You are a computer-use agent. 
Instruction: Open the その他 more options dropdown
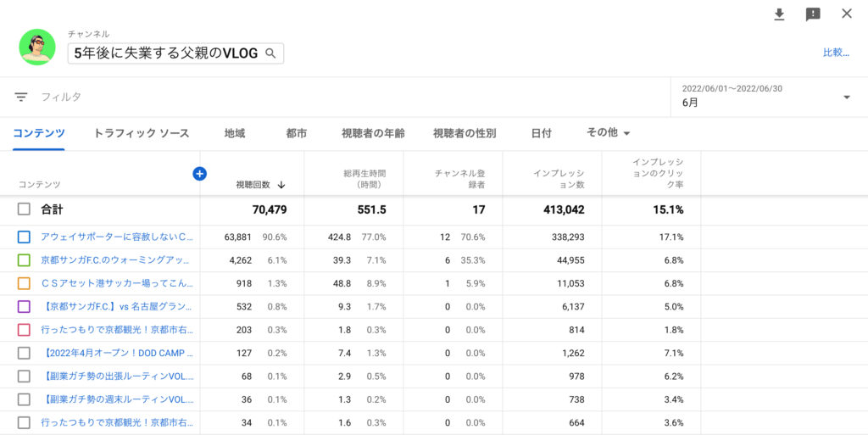(609, 133)
